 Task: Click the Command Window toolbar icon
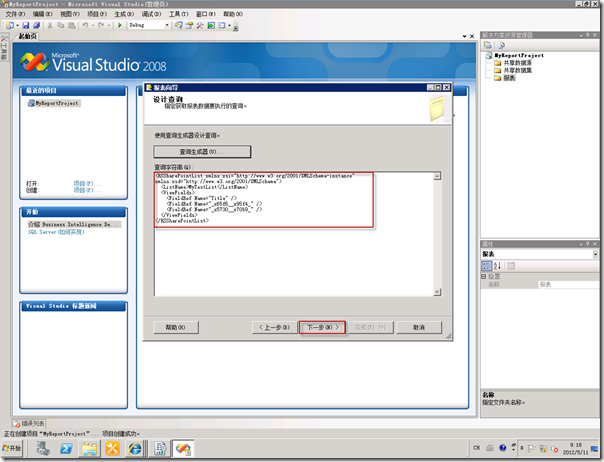222,25
